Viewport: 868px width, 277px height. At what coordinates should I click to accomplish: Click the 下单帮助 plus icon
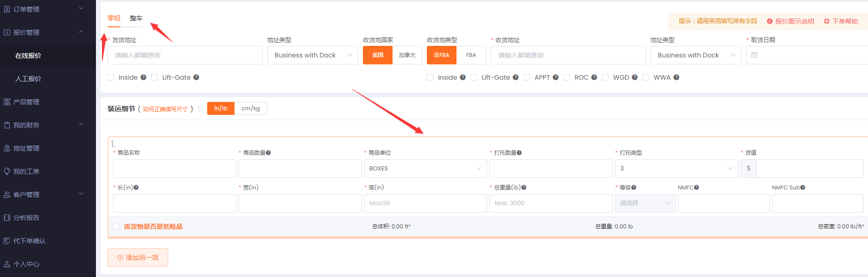(827, 21)
